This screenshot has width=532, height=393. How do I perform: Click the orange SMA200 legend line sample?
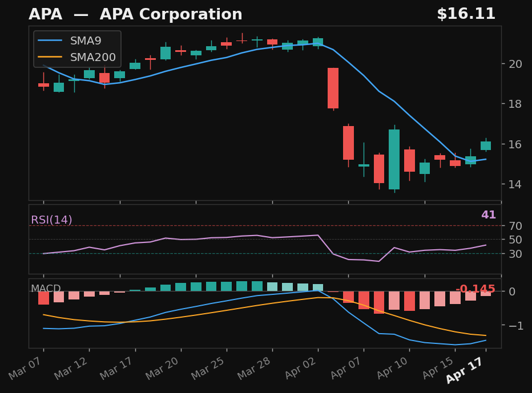point(50,57)
